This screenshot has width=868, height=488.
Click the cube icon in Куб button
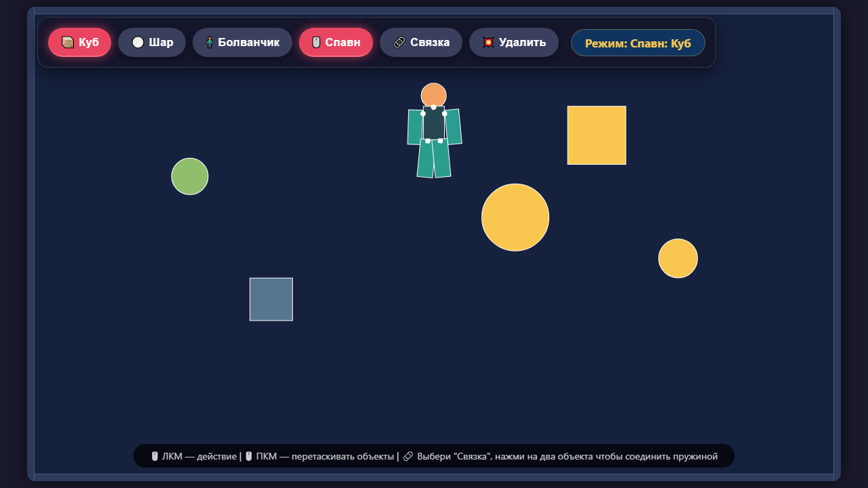pos(68,42)
